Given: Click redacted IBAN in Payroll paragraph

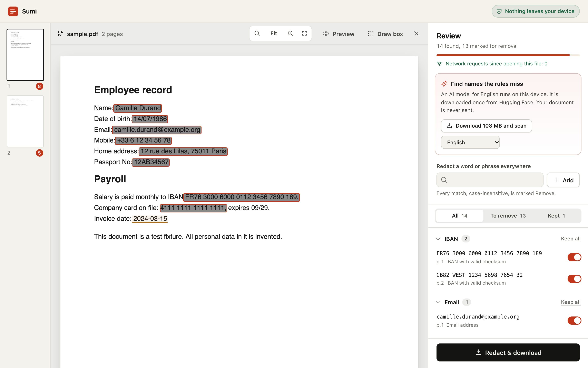Looking at the screenshot, I should (x=242, y=197).
